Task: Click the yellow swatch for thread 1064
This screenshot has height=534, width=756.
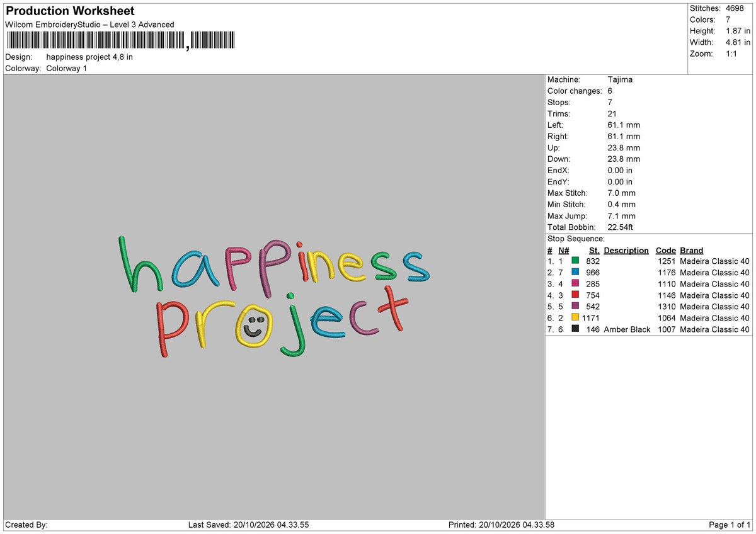Action: click(x=575, y=317)
